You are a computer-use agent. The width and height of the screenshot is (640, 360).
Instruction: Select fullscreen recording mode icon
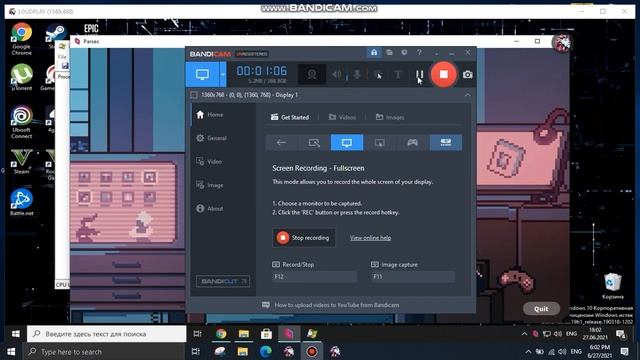347,142
